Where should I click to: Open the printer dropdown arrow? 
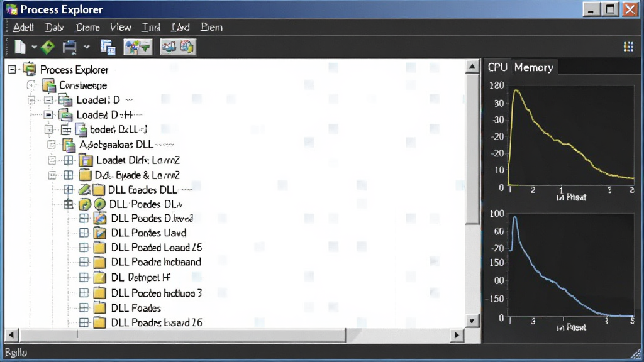click(x=86, y=47)
